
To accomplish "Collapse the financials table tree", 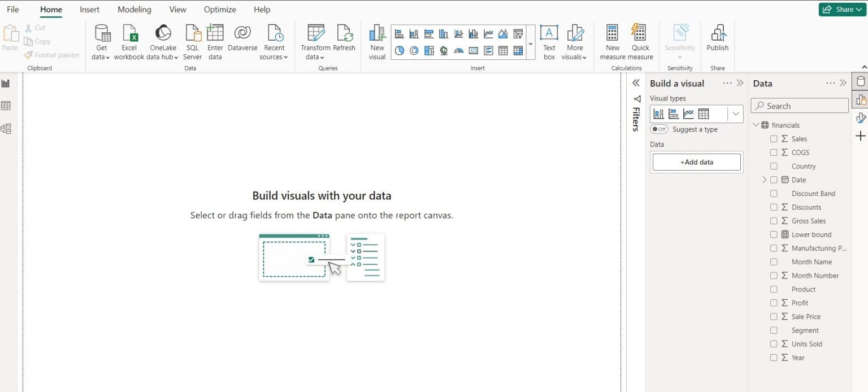I will pos(756,125).
